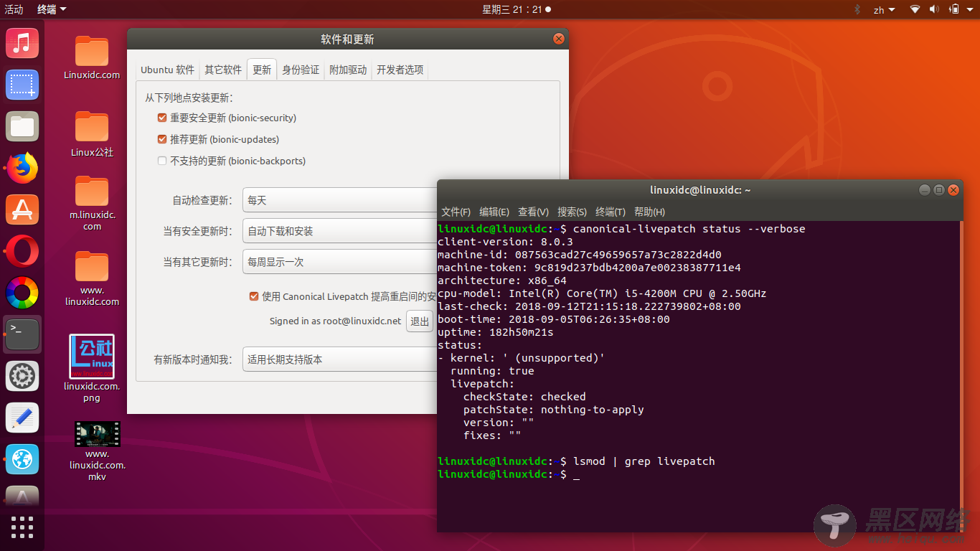Open the 终端 app menu in top bar
This screenshot has width=980, height=551.
(52, 9)
